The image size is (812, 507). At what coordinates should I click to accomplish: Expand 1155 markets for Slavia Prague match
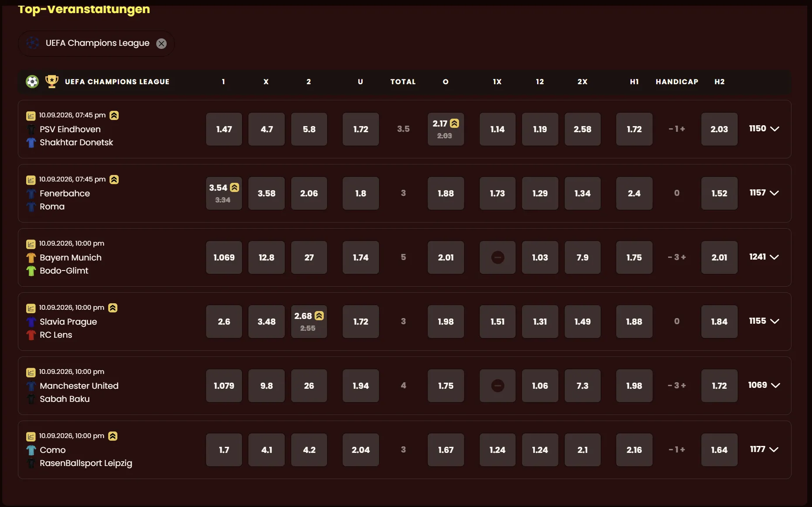[764, 321]
